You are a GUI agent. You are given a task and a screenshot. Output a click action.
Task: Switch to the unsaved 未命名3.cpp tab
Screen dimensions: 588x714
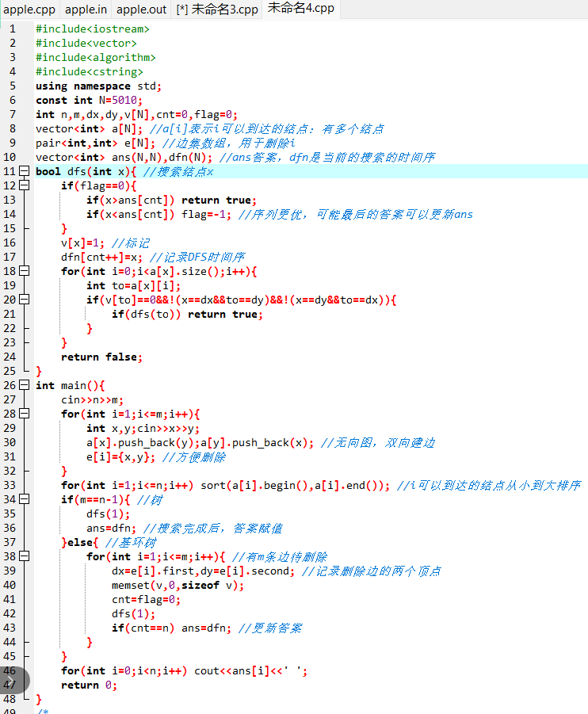point(217,10)
